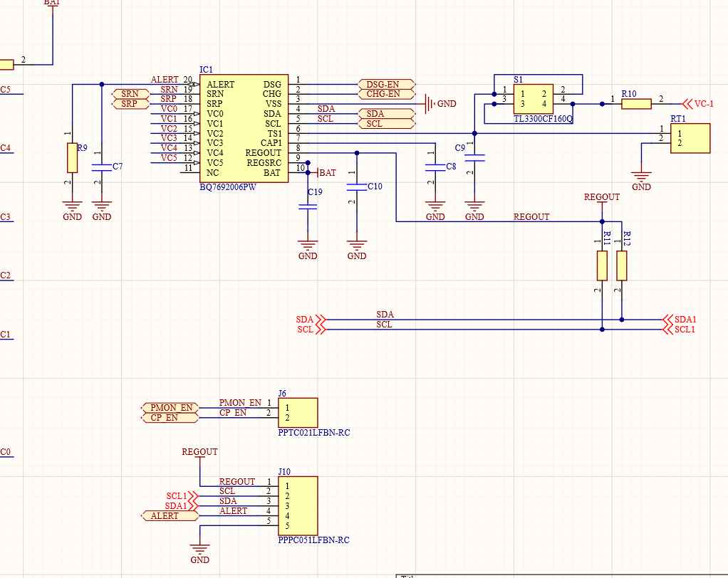
Task: Select the J10 five-pin header body
Action: click(x=298, y=505)
